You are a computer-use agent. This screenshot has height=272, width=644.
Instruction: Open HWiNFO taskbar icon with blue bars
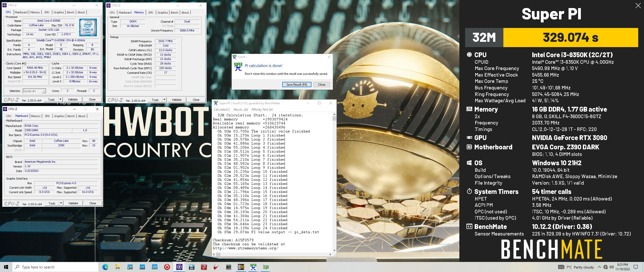point(191,267)
